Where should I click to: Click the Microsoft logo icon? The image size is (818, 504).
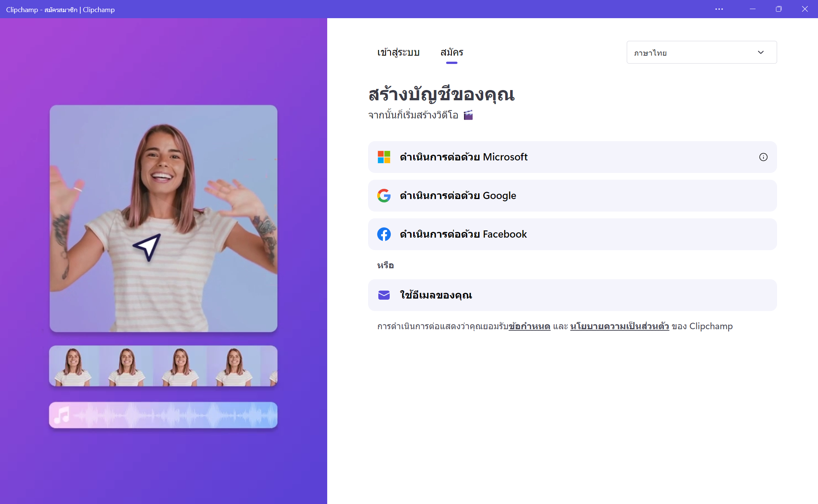point(384,157)
